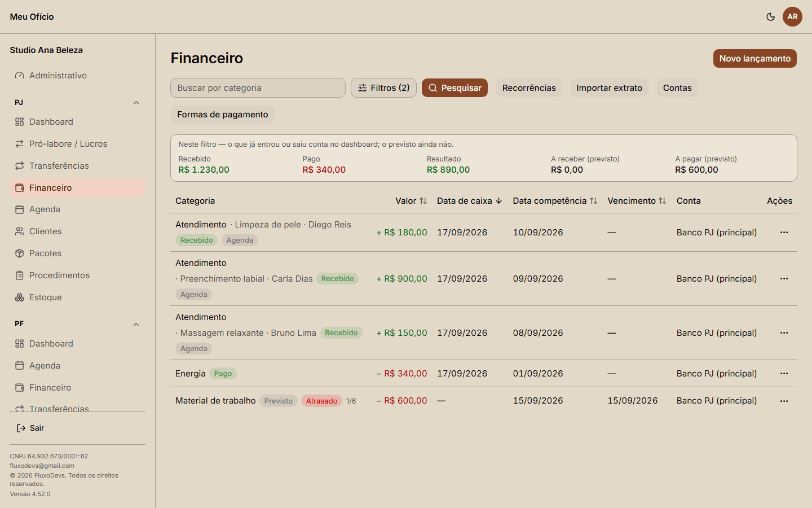Open the AR user avatar menu
The image size is (812, 508).
792,17
